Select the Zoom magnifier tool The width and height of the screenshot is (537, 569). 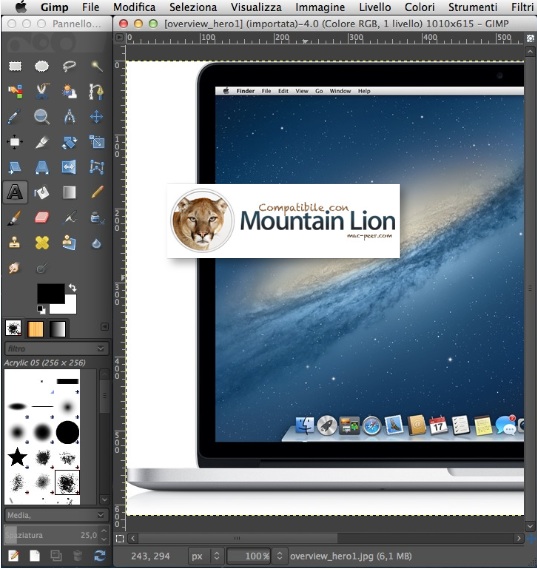click(x=42, y=117)
